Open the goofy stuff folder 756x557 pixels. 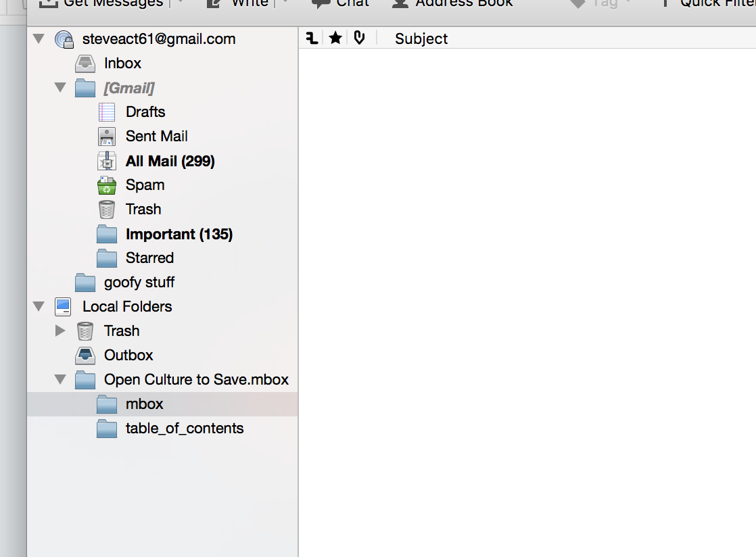(139, 283)
